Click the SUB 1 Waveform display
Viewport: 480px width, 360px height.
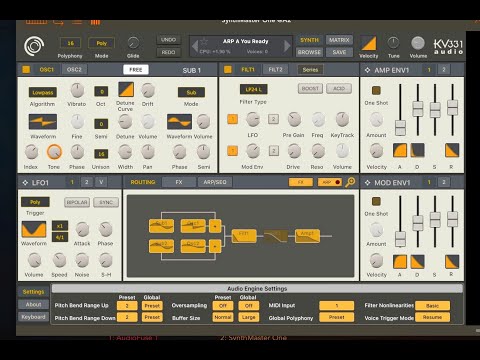point(179,122)
